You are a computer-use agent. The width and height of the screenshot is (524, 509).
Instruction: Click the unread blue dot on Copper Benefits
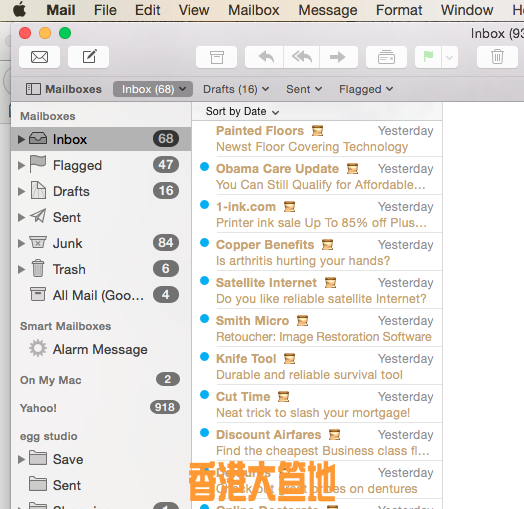point(204,243)
